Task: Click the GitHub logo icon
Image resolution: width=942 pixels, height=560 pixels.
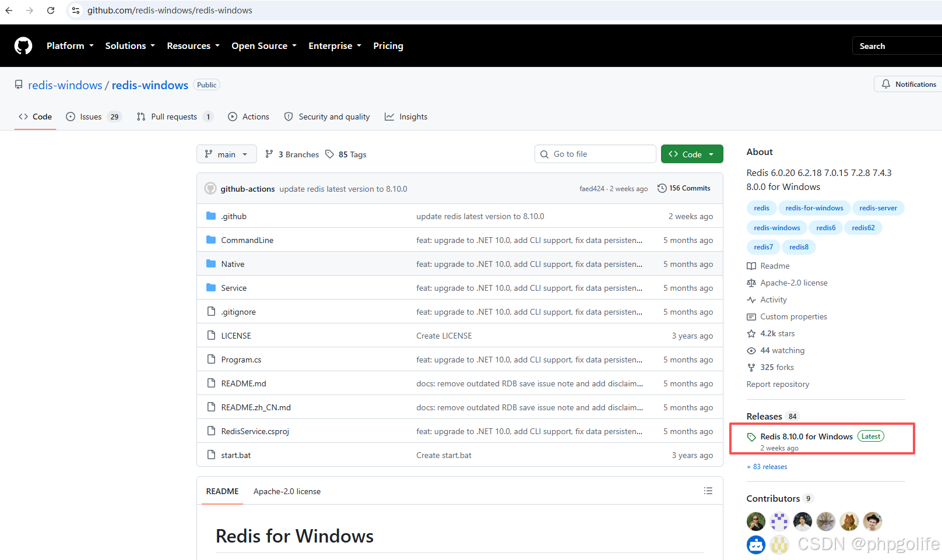Action: pos(23,45)
